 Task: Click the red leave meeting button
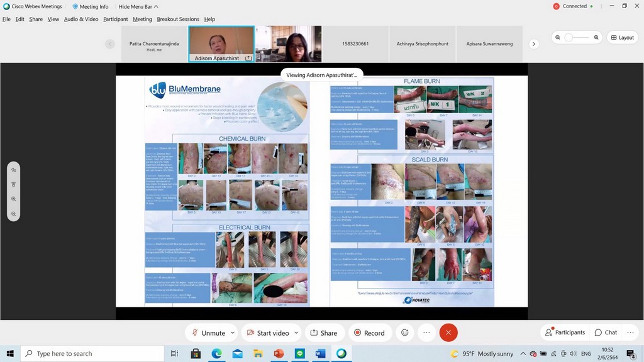[448, 332]
